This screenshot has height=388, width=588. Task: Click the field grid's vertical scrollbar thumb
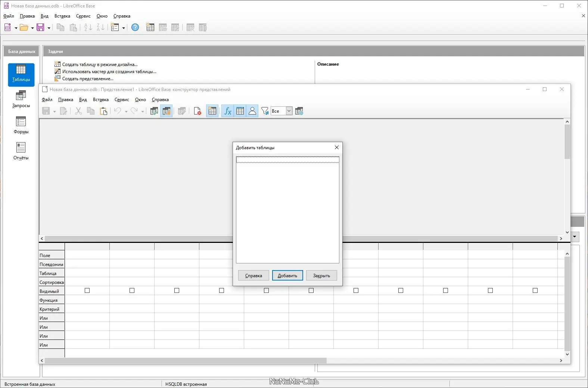pos(567,303)
